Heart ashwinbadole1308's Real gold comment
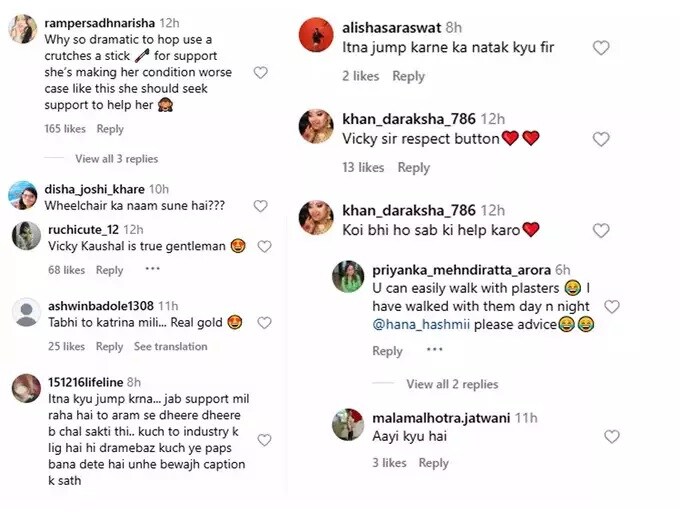This screenshot has height=513, width=680. point(264,323)
